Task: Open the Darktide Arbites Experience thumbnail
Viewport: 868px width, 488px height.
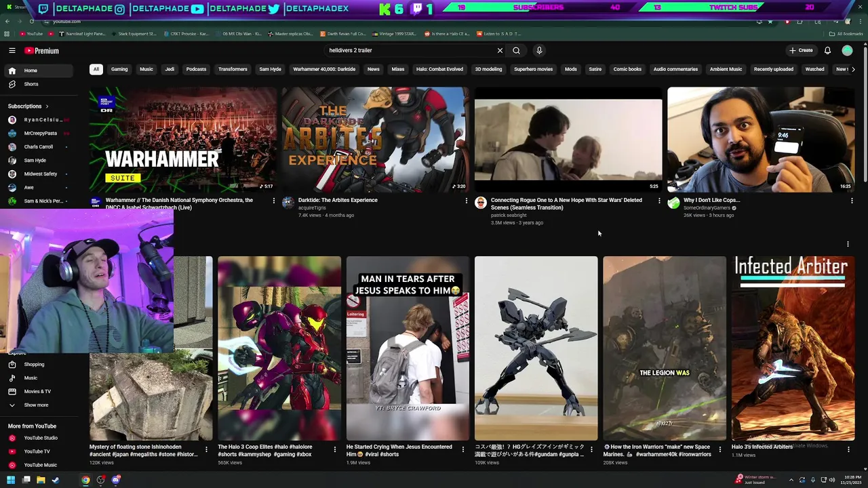Action: pos(376,140)
